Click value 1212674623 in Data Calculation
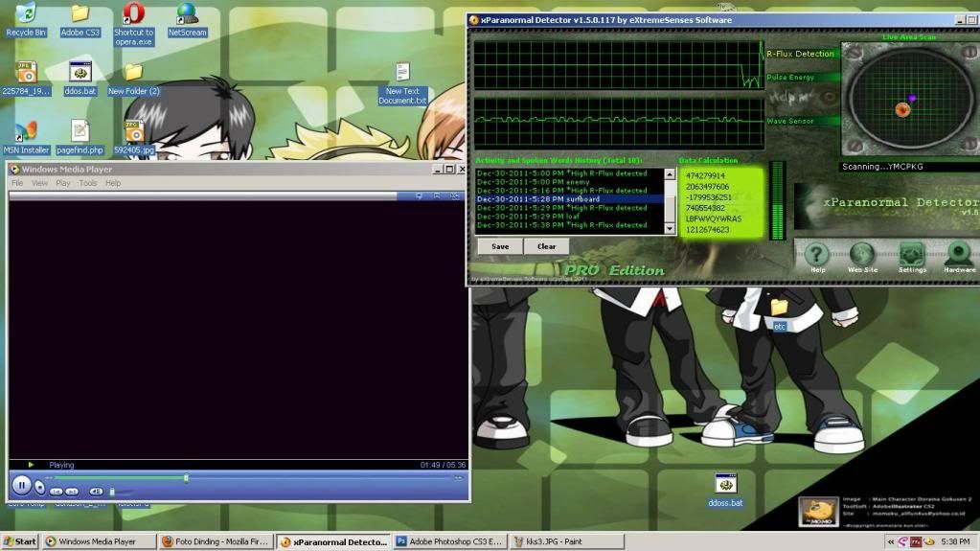Image resolution: width=980 pixels, height=551 pixels. tap(708, 230)
